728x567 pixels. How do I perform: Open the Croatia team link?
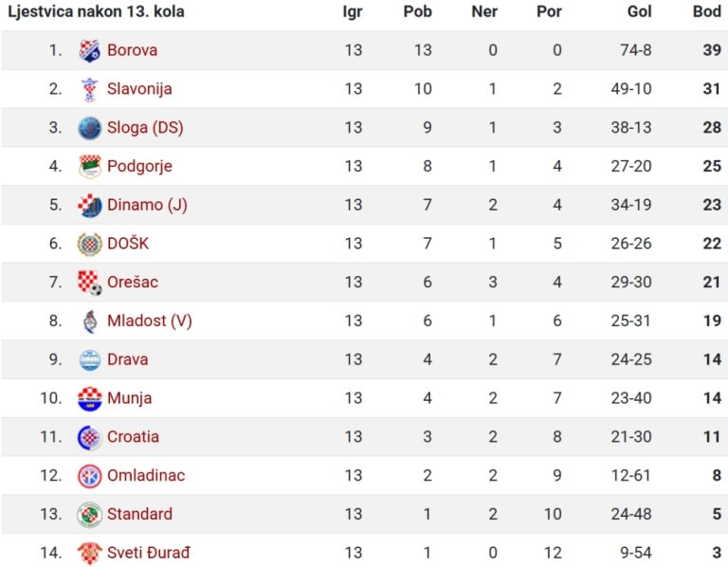[x=133, y=436]
